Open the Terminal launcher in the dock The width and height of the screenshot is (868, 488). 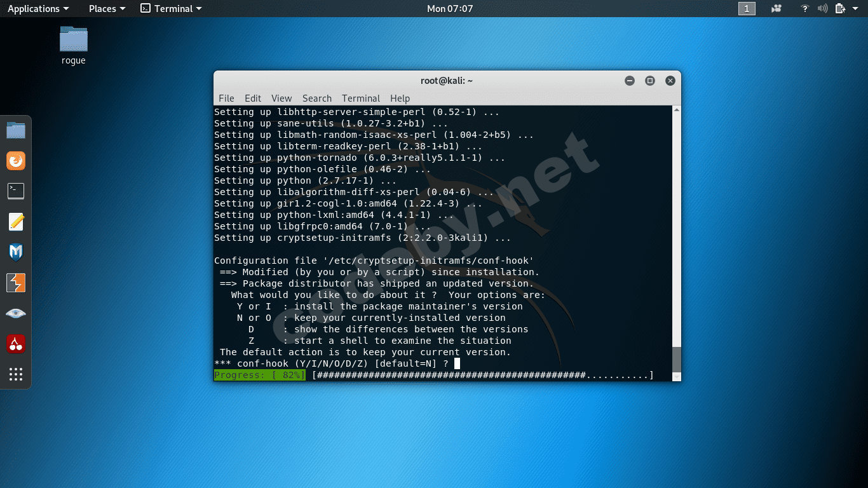pyautogui.click(x=16, y=191)
